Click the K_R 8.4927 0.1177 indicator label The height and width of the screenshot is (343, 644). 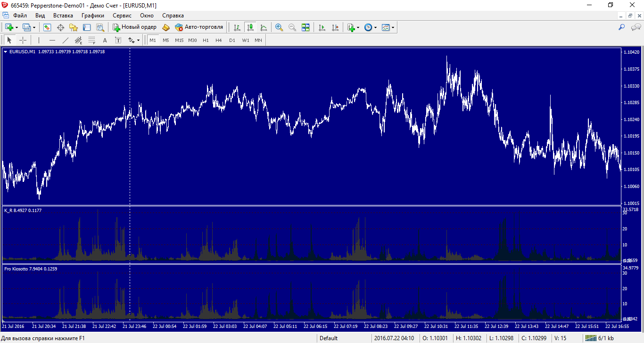23,211
